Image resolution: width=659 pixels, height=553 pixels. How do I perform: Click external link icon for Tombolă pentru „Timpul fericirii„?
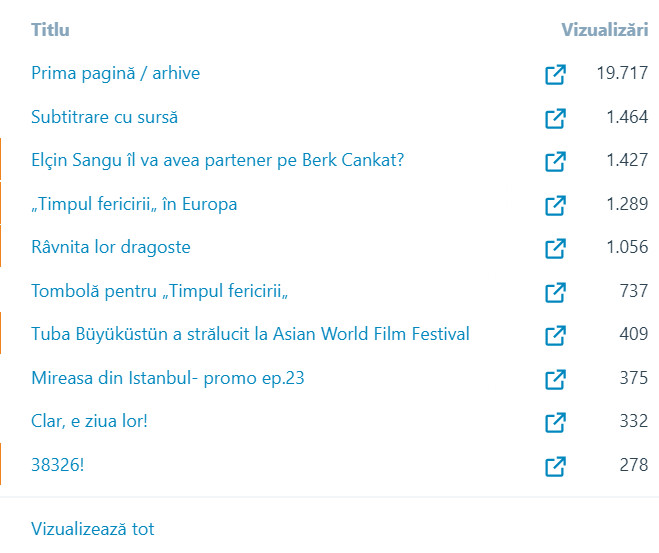tap(555, 292)
